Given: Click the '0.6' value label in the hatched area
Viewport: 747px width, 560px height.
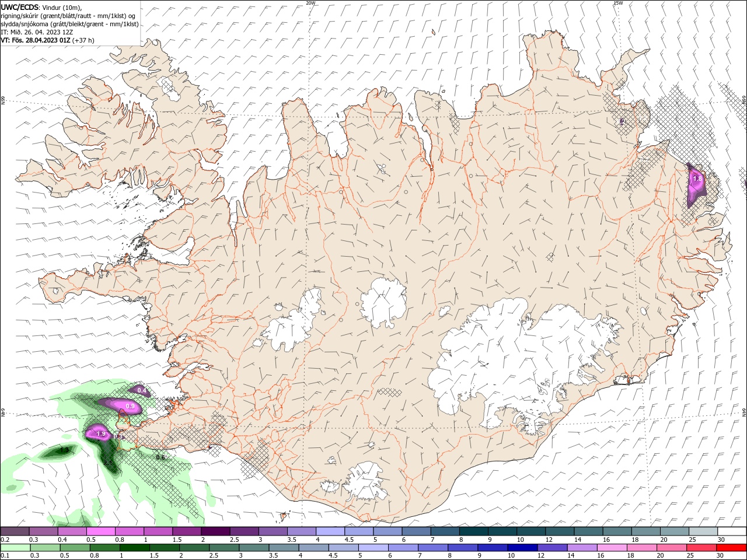Looking at the screenshot, I should (x=160, y=457).
